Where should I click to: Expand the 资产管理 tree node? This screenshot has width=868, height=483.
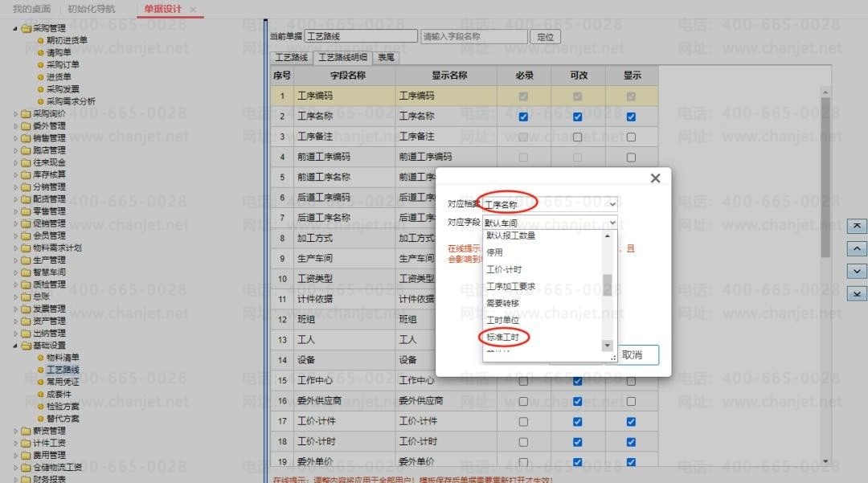point(15,321)
